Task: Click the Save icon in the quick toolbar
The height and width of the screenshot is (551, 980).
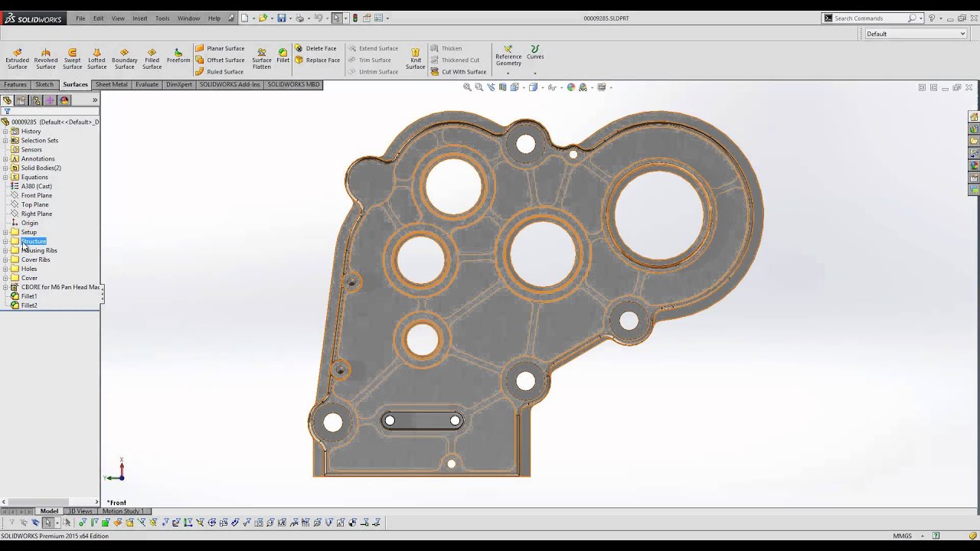Action: 282,18
